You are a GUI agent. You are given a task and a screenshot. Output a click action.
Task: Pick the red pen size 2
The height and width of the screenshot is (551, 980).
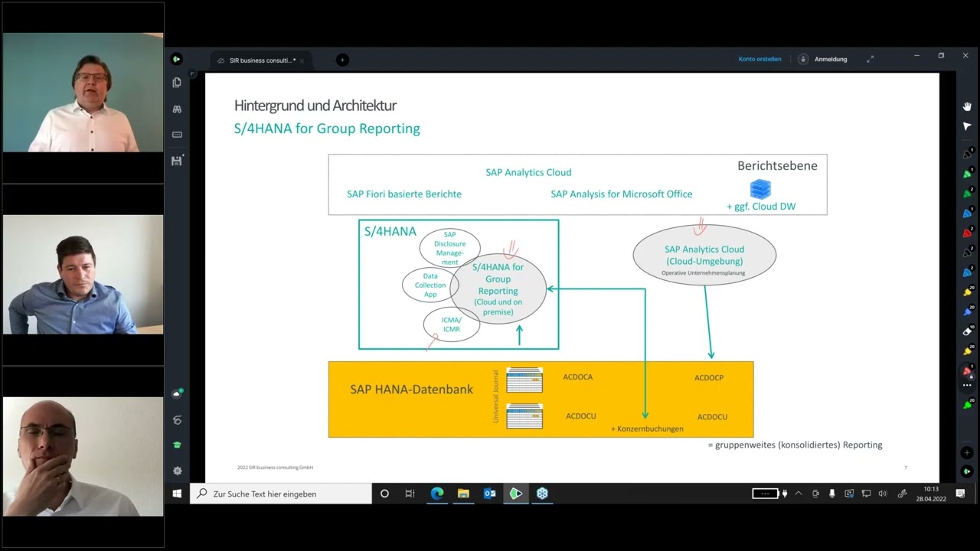pos(967,233)
